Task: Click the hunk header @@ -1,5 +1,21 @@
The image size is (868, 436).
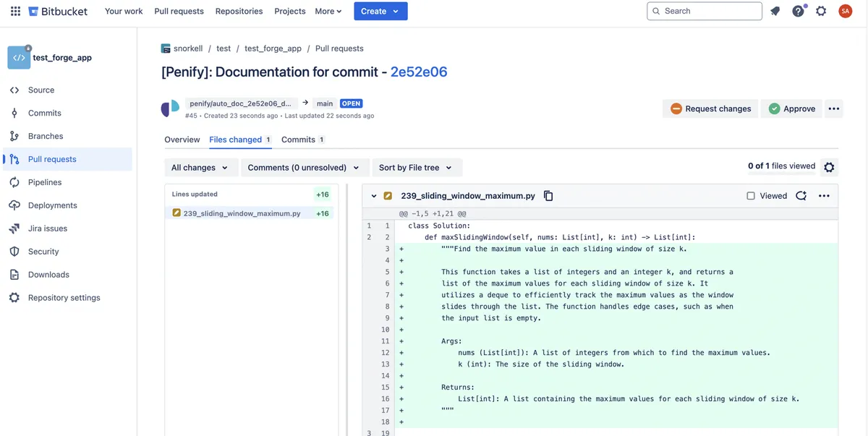Action: point(433,214)
